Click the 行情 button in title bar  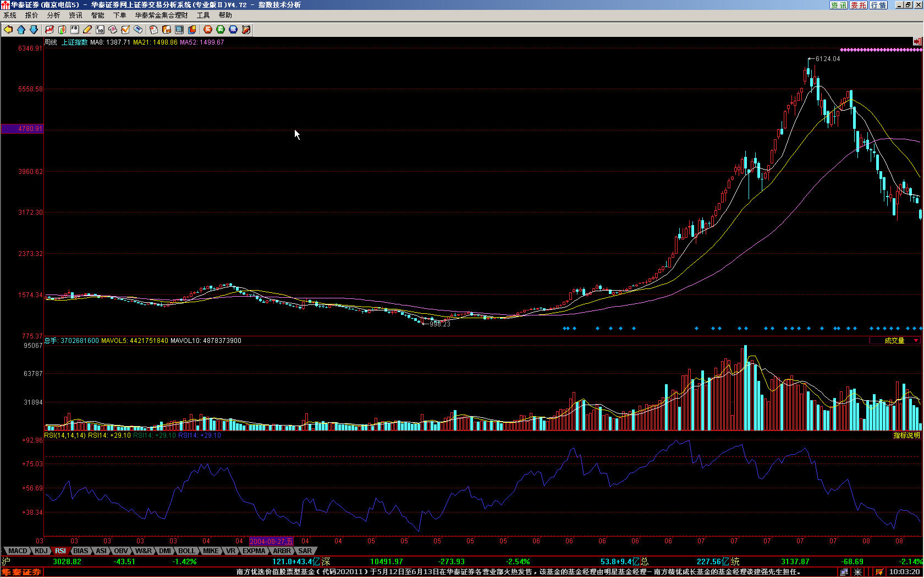point(878,5)
